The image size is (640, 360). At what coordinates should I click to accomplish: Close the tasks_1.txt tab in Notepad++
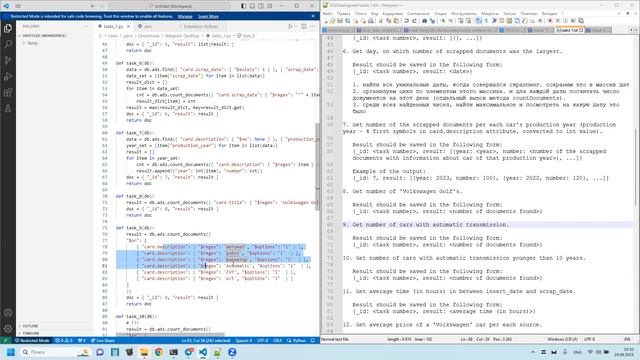coord(582,30)
